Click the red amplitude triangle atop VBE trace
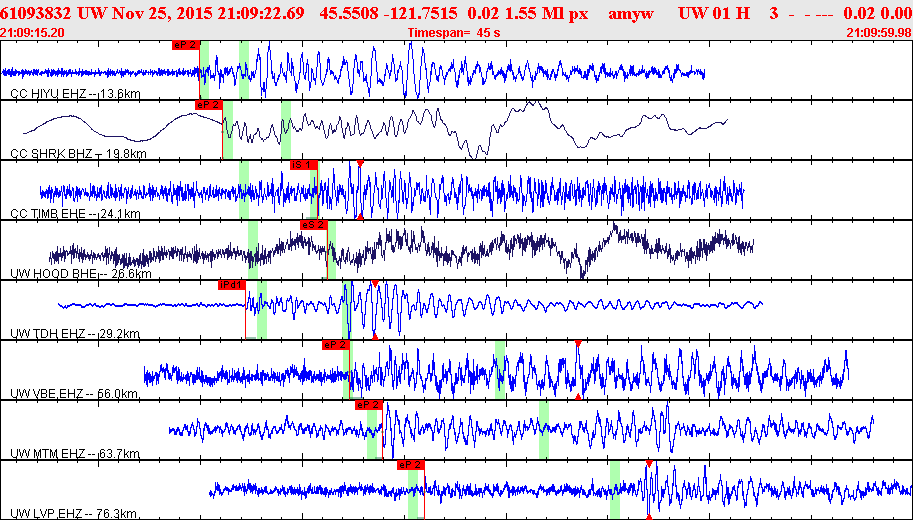This screenshot has width=913, height=520. point(578,344)
